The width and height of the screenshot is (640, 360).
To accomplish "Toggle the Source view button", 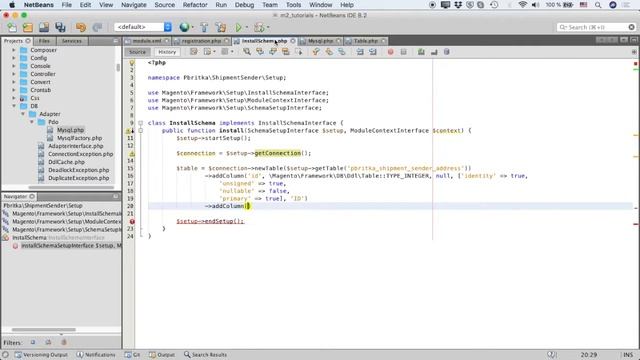I will [x=137, y=52].
